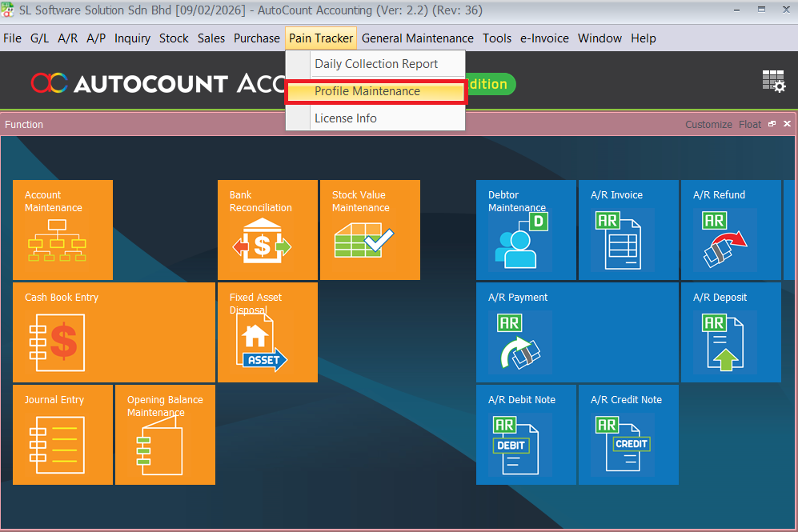This screenshot has width=798, height=532.
Task: Click the Customize link in Function panel
Action: tap(708, 125)
